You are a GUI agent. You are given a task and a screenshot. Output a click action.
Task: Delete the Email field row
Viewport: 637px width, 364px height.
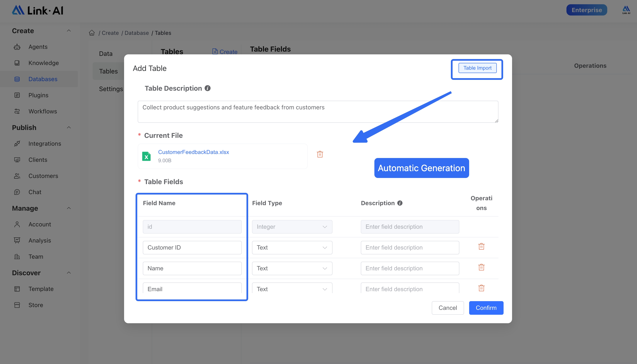[481, 288]
